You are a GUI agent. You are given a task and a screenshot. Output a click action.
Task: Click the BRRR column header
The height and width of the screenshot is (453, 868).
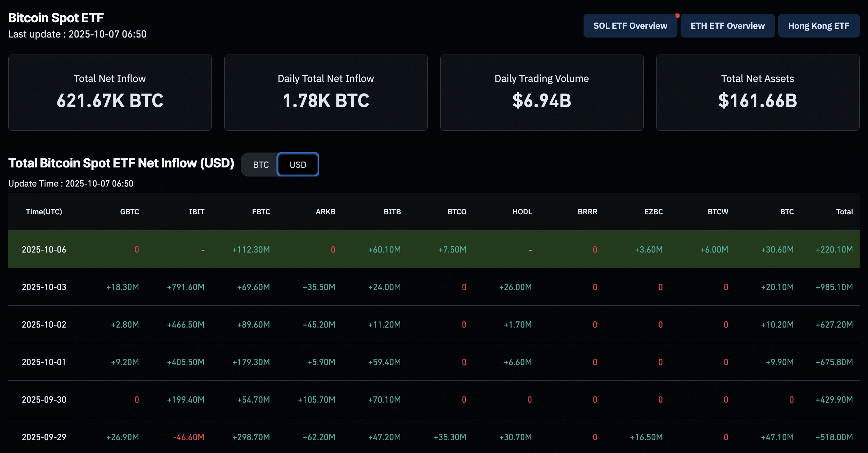tap(588, 212)
